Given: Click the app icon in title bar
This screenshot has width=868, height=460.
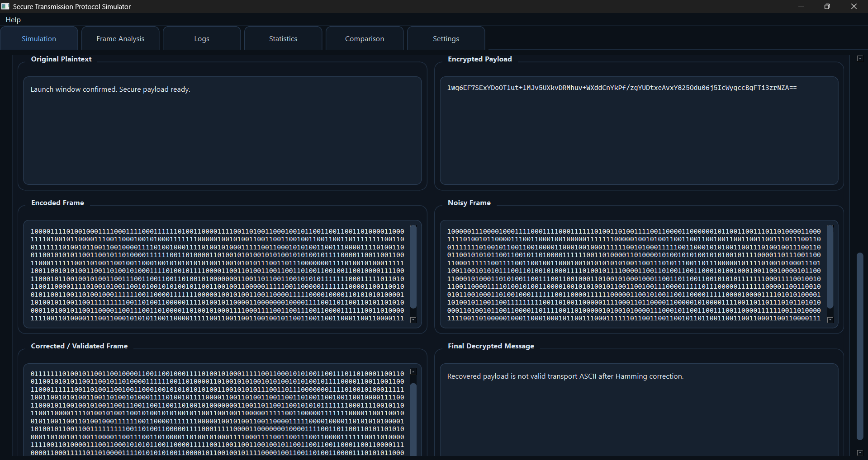Looking at the screenshot, I should tap(5, 6).
